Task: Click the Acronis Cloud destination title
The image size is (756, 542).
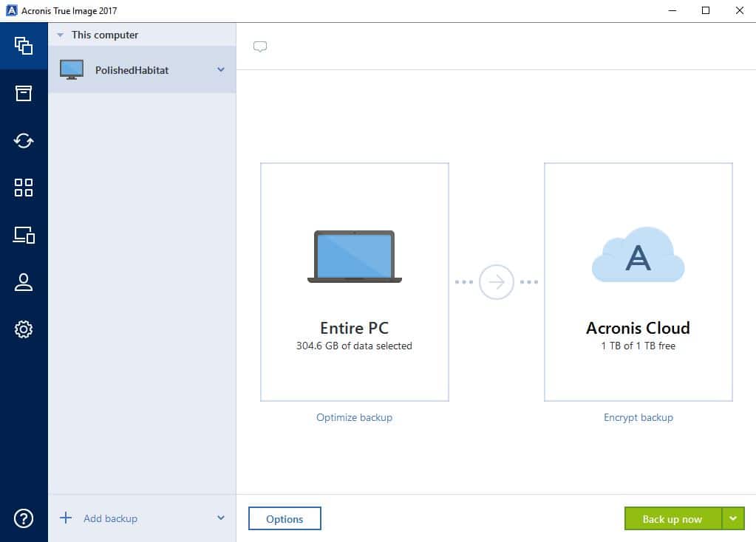Action: pyautogui.click(x=638, y=328)
